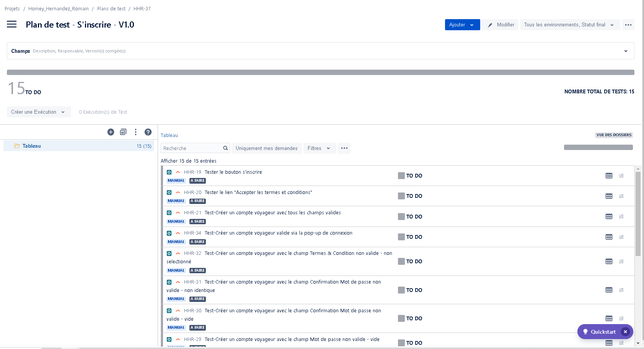Go to Plans de test breadcrumb
Viewport: 644px width, 349px height.
[x=111, y=9]
